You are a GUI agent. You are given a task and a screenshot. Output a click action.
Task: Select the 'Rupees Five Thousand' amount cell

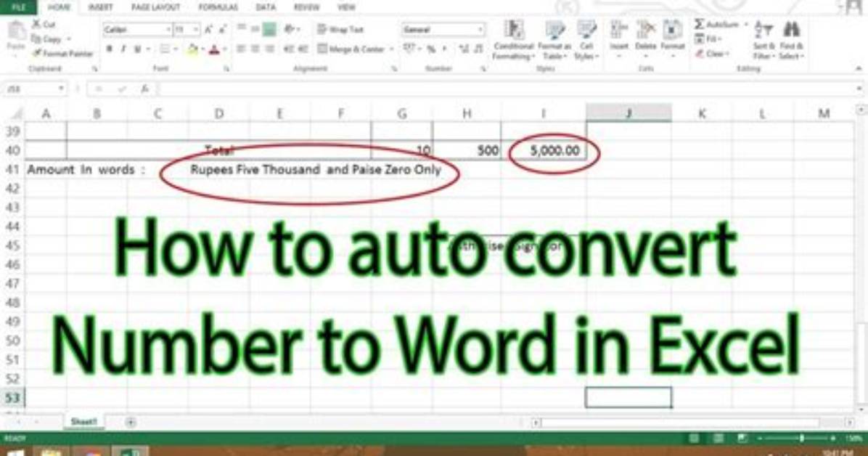[316, 169]
